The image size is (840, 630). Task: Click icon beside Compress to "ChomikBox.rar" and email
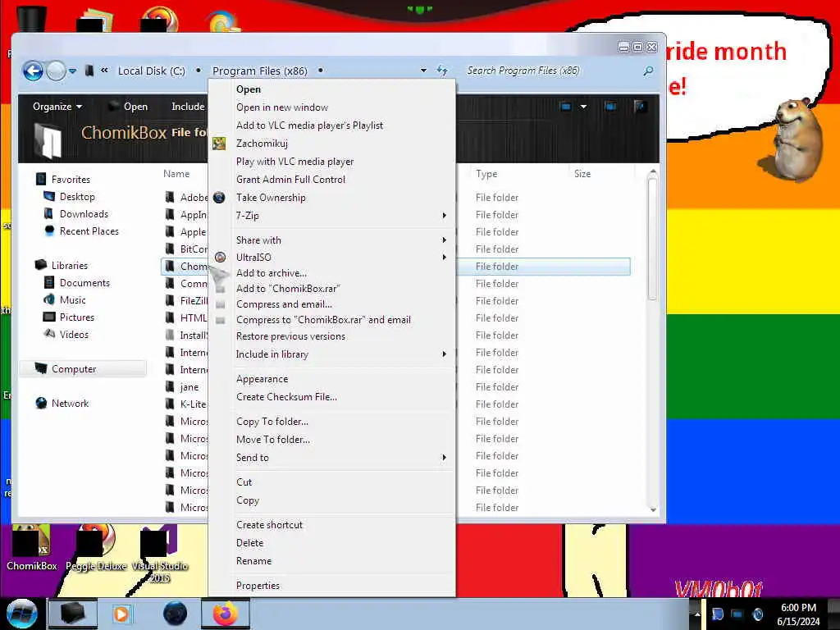(220, 320)
